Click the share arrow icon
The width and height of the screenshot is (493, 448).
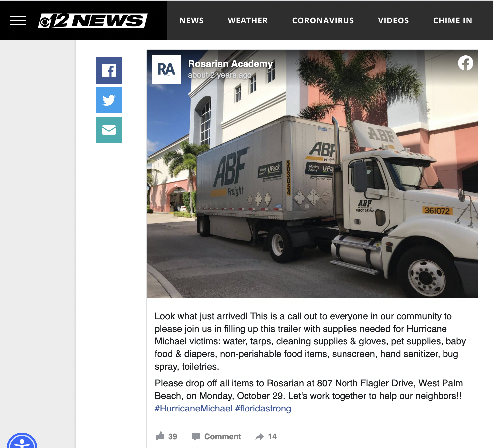(x=260, y=437)
